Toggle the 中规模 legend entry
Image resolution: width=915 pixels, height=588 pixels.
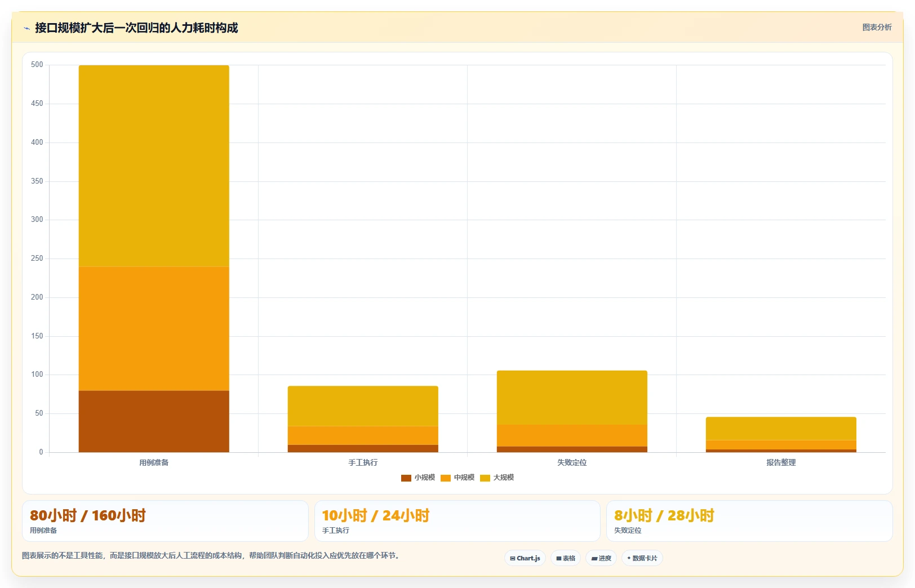click(x=457, y=478)
